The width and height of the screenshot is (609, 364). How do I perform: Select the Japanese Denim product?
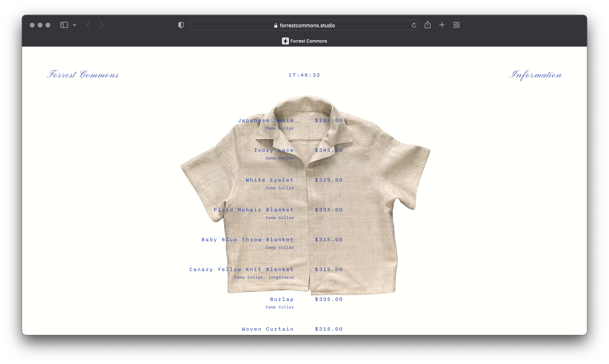(266, 120)
